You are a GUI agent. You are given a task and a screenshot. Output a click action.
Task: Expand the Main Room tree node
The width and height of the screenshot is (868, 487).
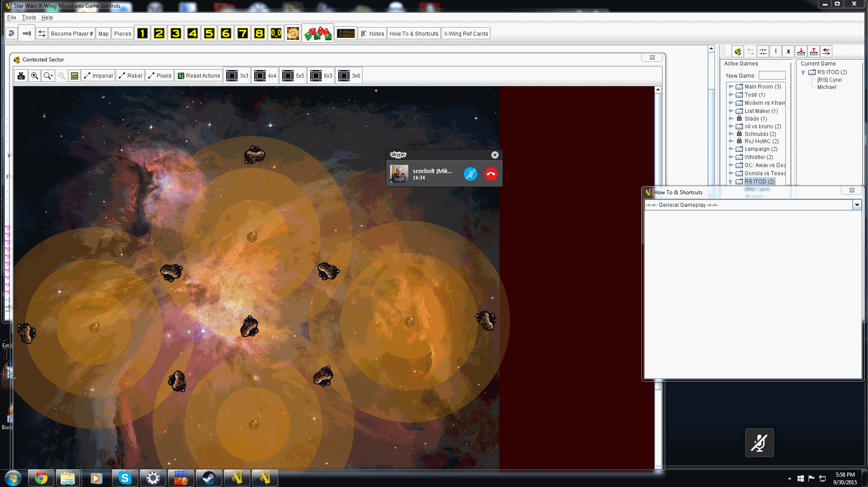tap(731, 87)
